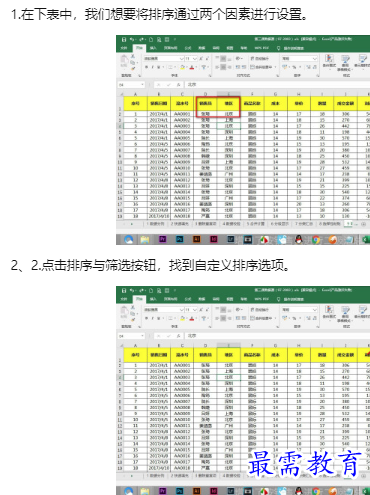Toggle Italic in first Excel screenshot
Viewport: 370px width, 495px height.
(152, 67)
